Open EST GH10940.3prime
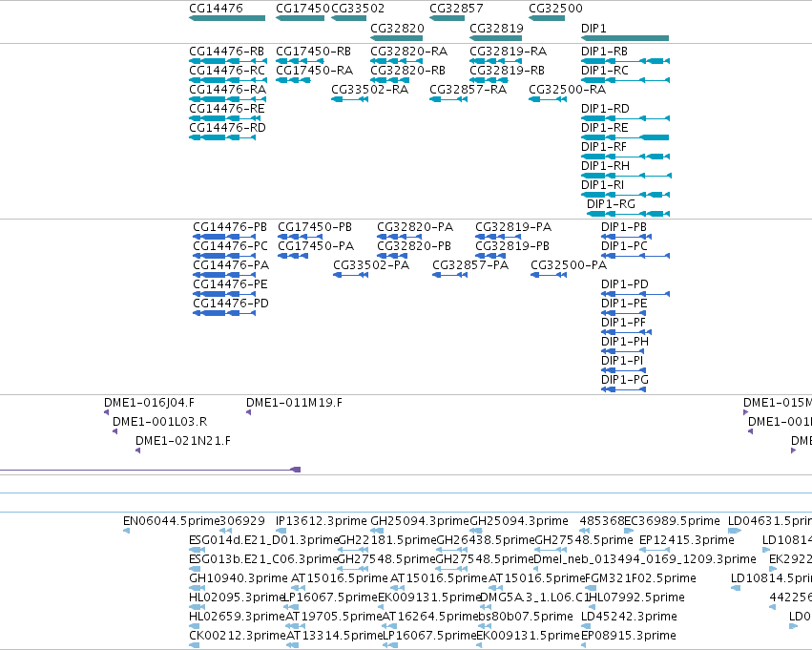This screenshot has height=650, width=812. click(198, 588)
